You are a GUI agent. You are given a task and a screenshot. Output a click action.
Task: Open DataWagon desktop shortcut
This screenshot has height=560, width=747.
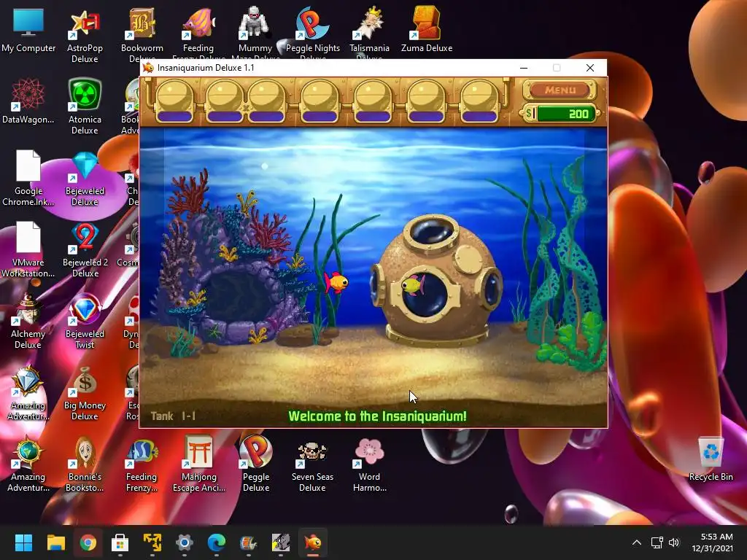pos(28,101)
